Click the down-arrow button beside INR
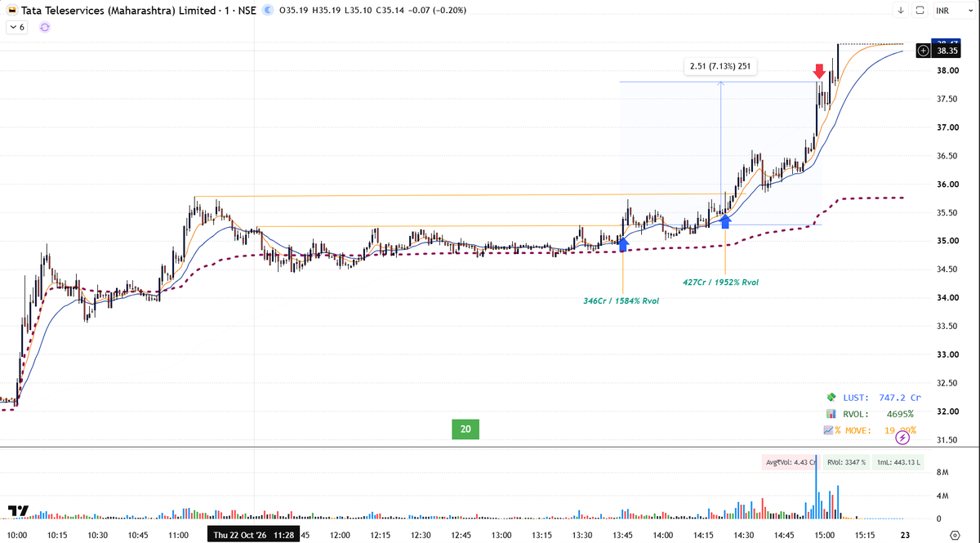Viewport: 980px width, 543px height. click(900, 10)
